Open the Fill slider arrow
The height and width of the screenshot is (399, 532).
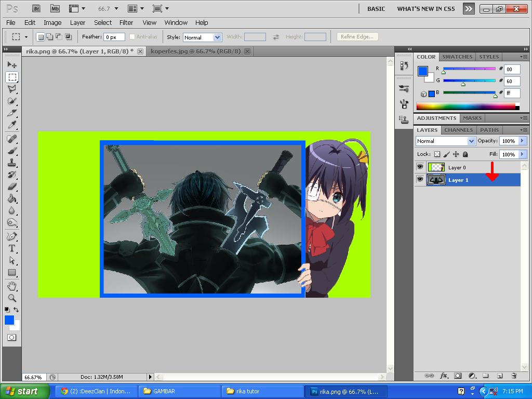[x=523, y=154]
